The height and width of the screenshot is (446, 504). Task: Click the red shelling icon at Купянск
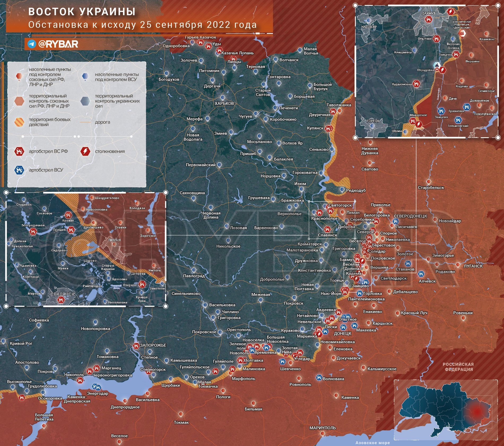pyautogui.click(x=329, y=129)
